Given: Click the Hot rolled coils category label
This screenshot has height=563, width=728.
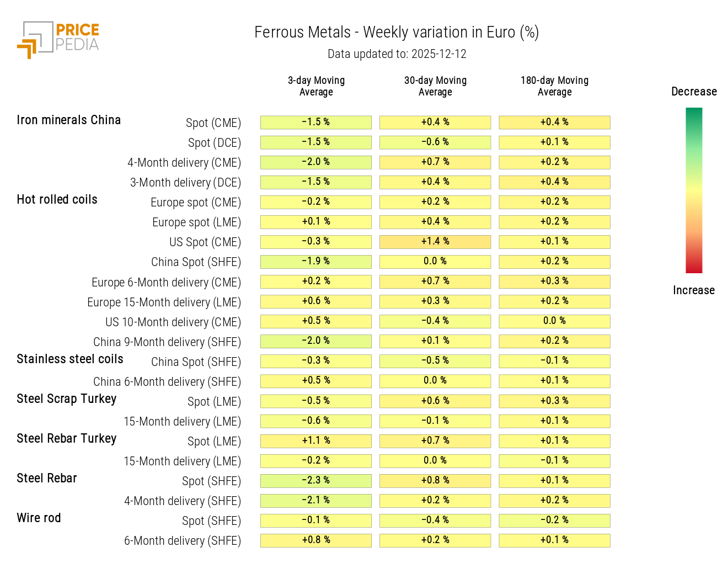Looking at the screenshot, I should point(57,200).
